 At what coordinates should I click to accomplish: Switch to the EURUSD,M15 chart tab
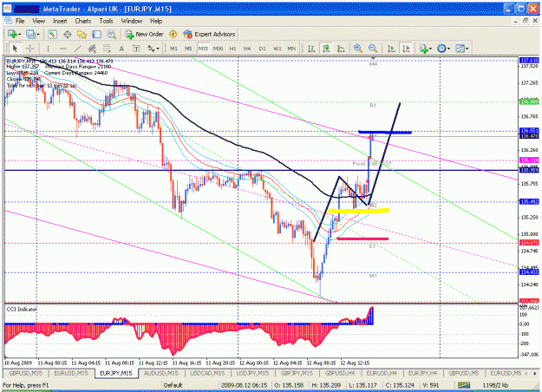coord(71,373)
